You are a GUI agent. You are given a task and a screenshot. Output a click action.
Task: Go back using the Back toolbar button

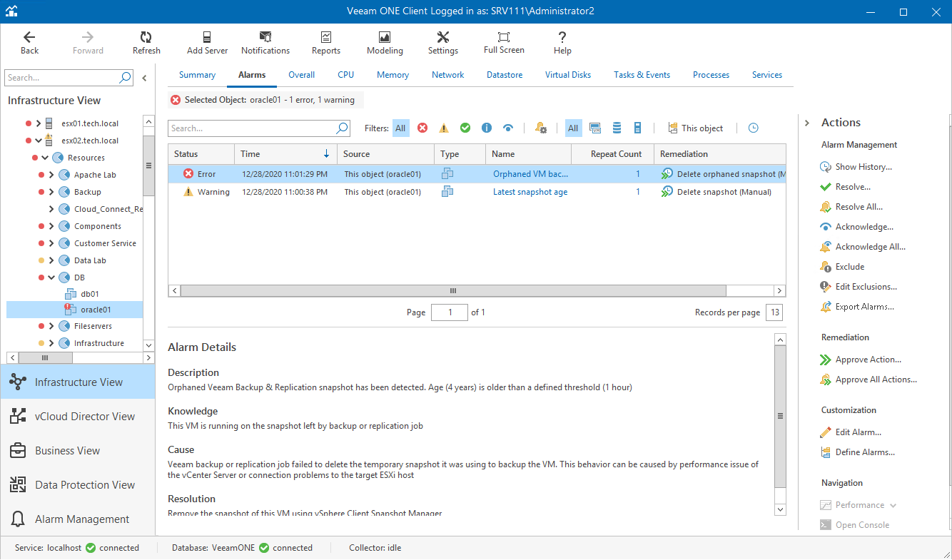point(29,43)
